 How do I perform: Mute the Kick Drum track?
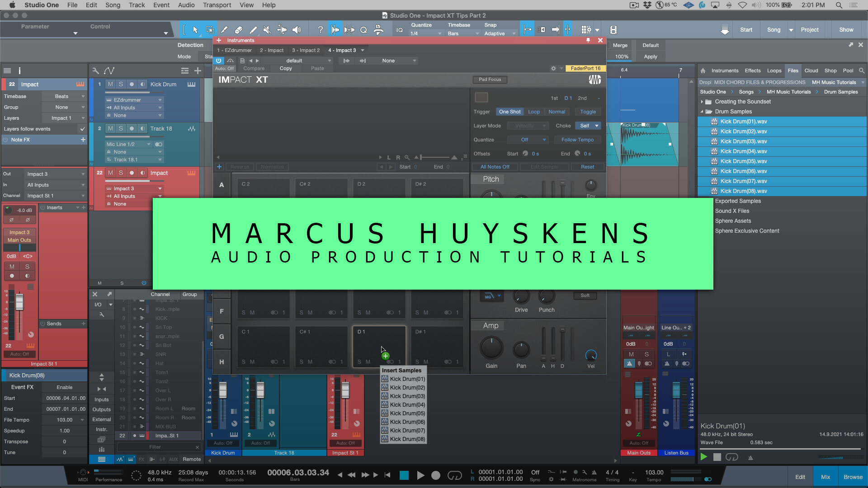click(110, 84)
